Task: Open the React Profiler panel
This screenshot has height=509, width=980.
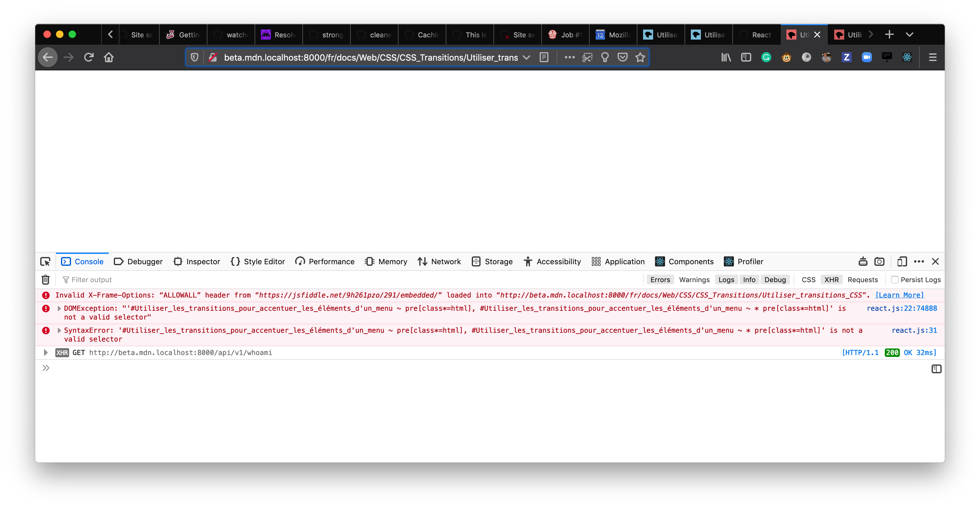Action: (x=744, y=261)
